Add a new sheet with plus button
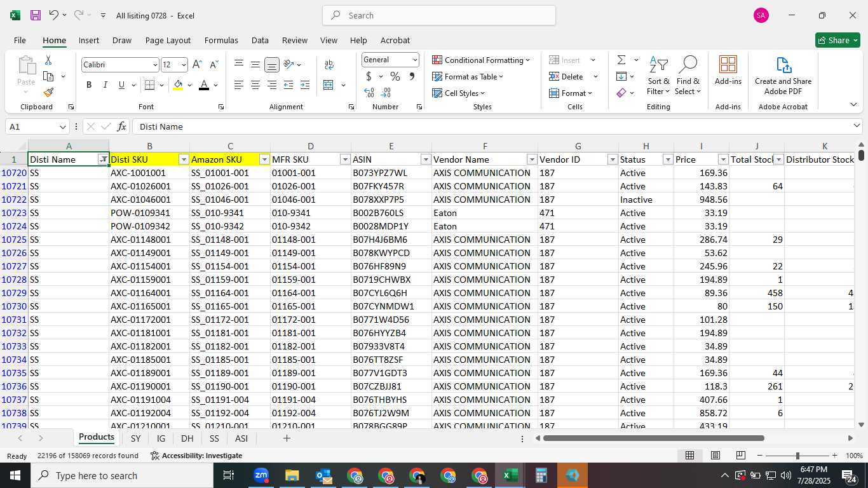Viewport: 868px width, 488px height. pyautogui.click(x=287, y=438)
